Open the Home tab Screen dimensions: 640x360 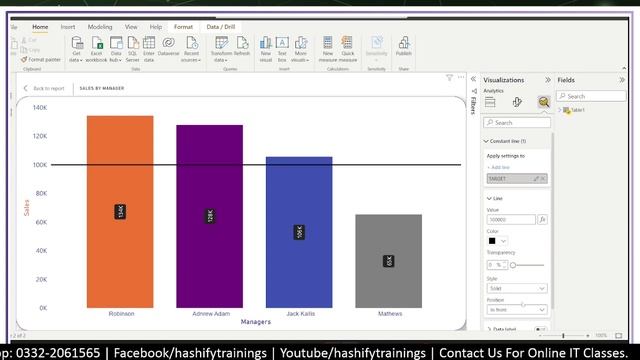pyautogui.click(x=40, y=27)
